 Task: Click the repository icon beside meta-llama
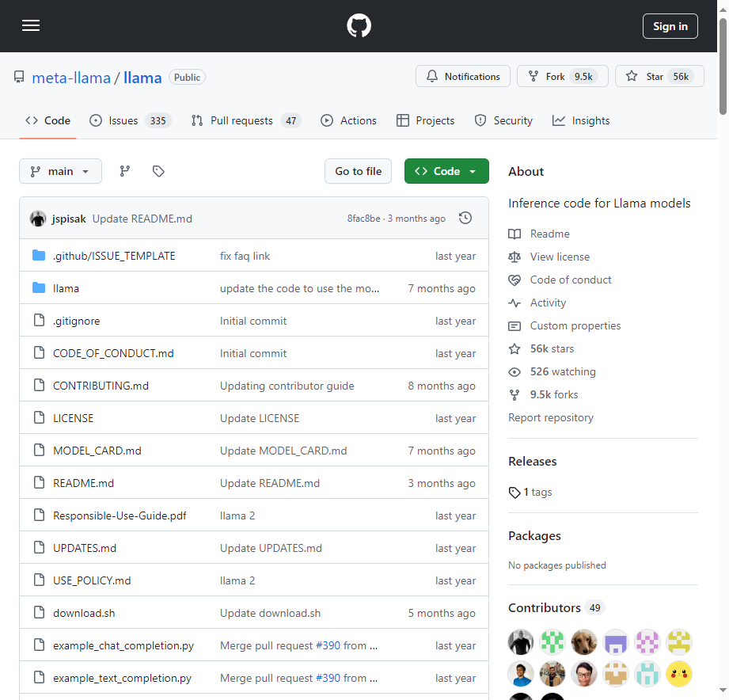(x=19, y=77)
